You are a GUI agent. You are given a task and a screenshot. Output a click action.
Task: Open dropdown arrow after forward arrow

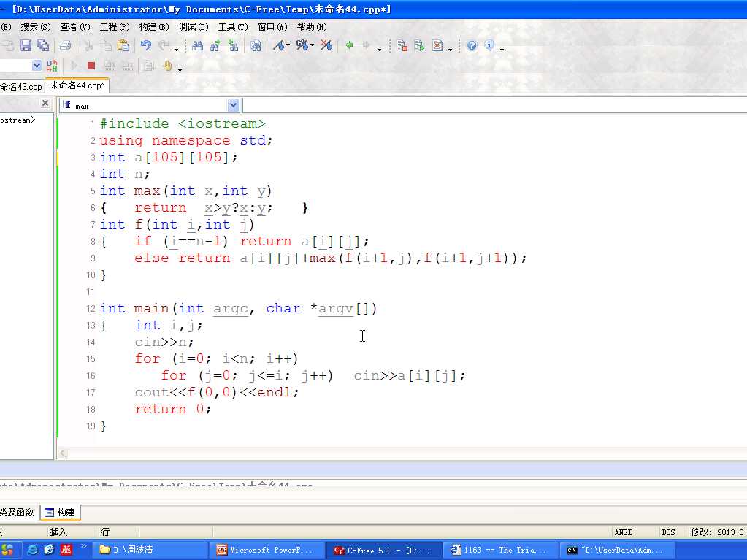[379, 49]
